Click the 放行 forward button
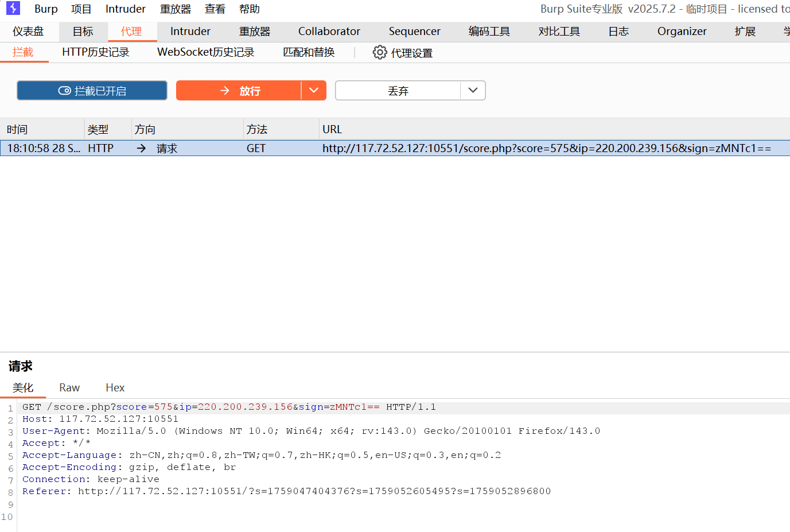Screen dimensions: 790x532 [x=239, y=91]
